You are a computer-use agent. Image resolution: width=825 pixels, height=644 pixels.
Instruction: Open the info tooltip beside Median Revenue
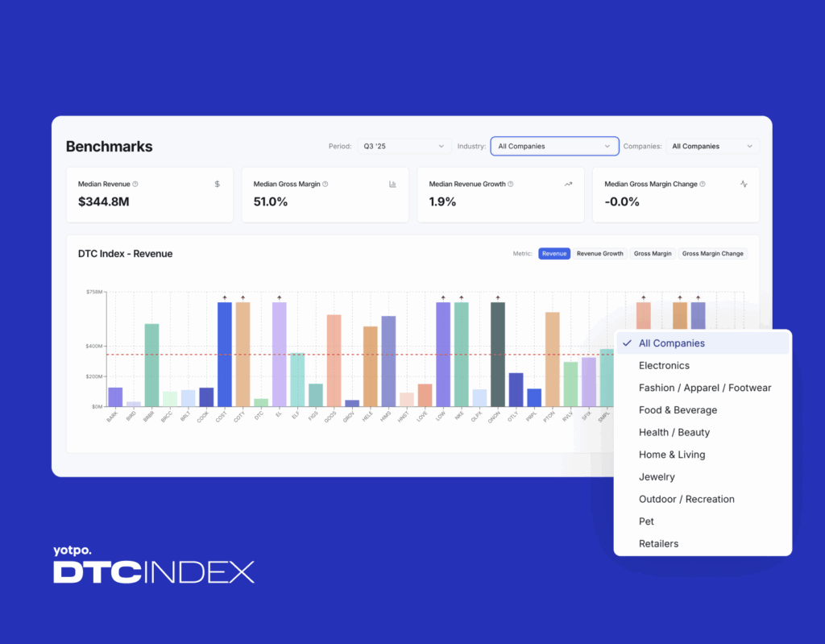pyautogui.click(x=134, y=183)
